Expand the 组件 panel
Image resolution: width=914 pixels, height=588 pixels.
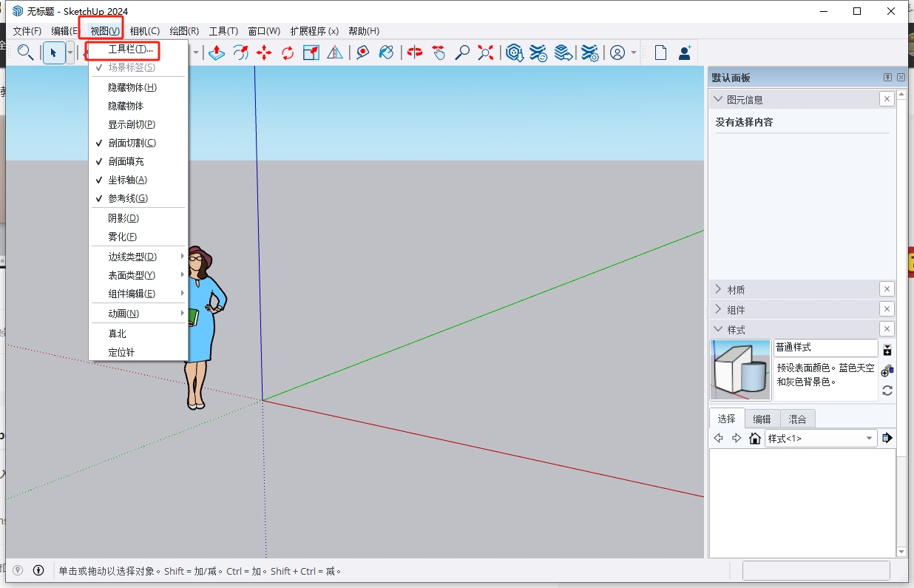[717, 309]
